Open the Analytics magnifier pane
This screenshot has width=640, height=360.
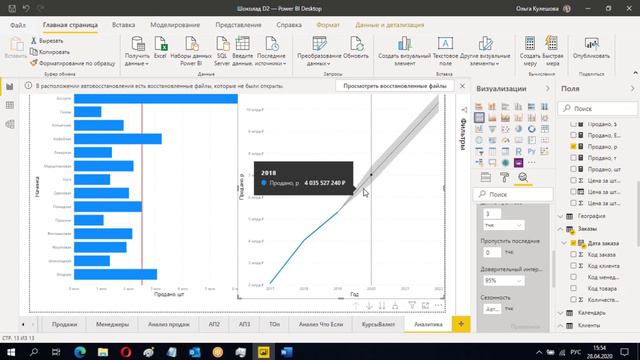pyautogui.click(x=523, y=177)
